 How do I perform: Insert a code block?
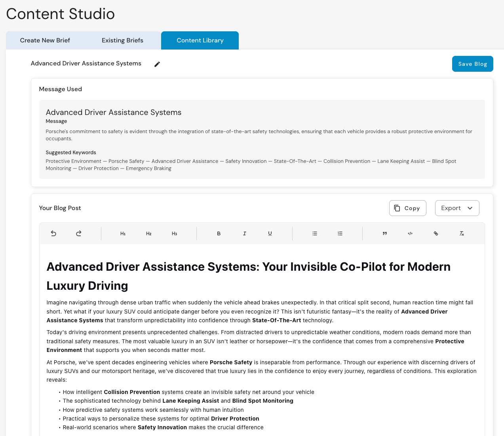[x=410, y=233]
